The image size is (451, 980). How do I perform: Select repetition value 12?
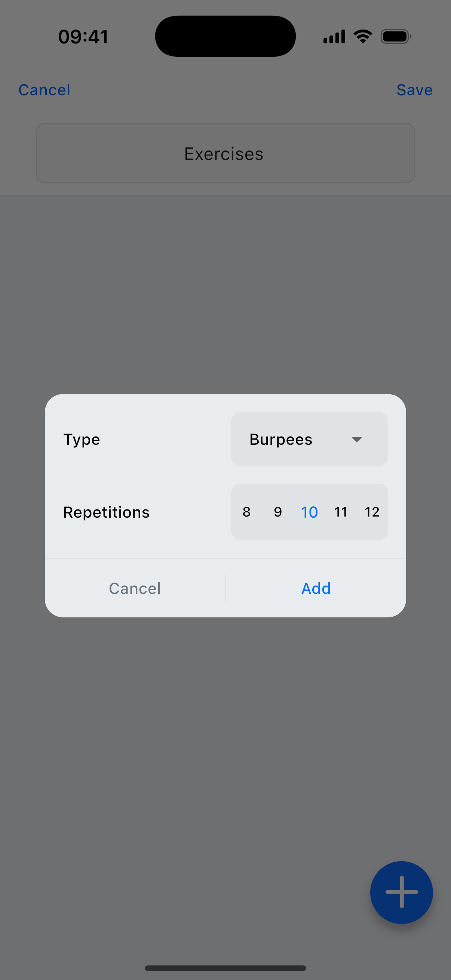pos(372,512)
